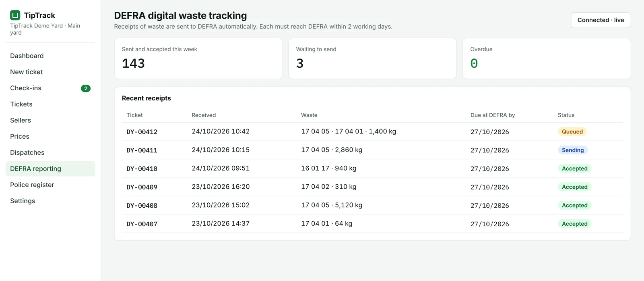Viewport: 644px width, 281px height.
Task: Click received time 23/10/2026 15:02
Action: [x=221, y=205]
